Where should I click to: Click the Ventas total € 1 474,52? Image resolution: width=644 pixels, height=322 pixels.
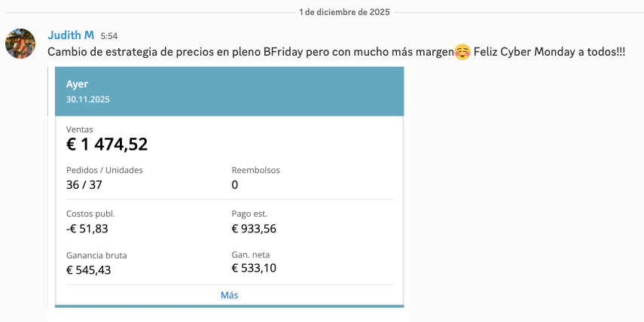(x=107, y=144)
